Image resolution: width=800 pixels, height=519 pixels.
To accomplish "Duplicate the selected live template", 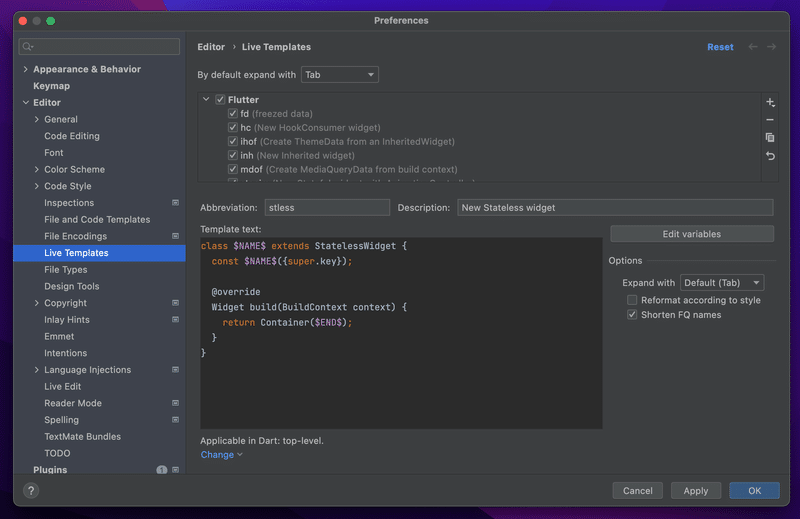I will [770, 137].
